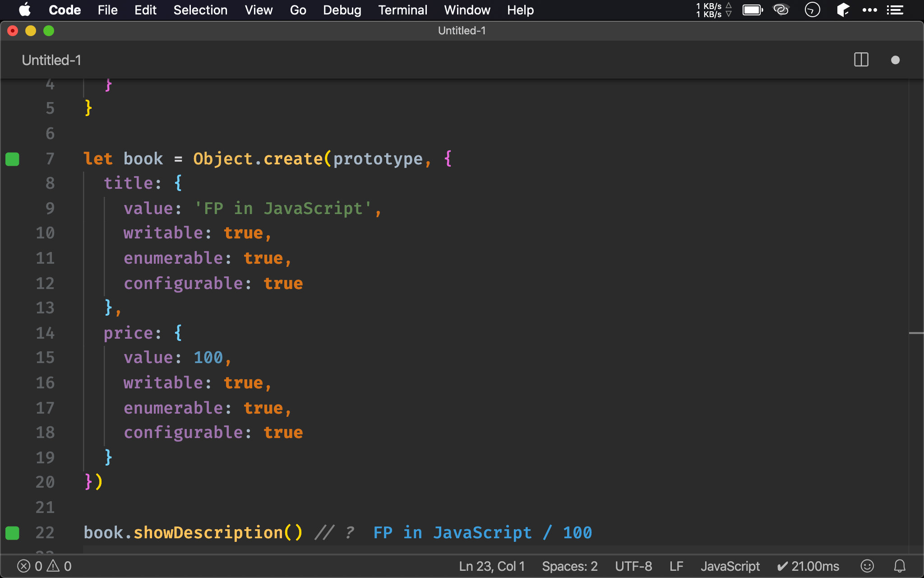Click the circular clock menu bar icon
This screenshot has height=578, width=924.
[812, 10]
